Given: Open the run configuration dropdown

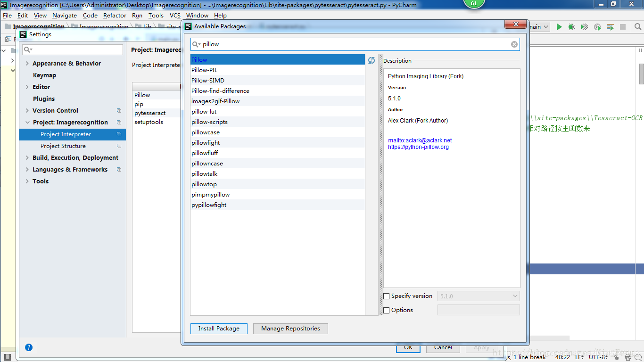Looking at the screenshot, I should [x=539, y=27].
